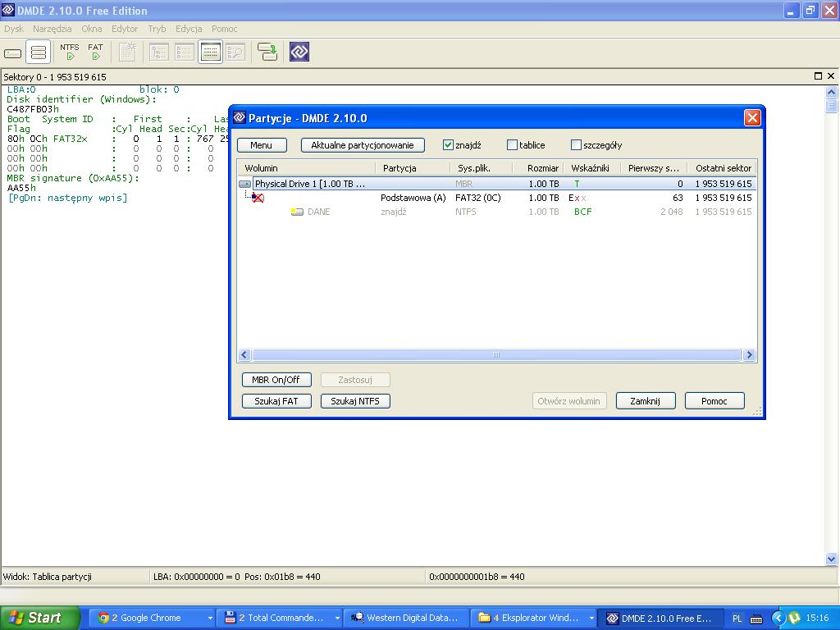Click the Rozmiar column header
840x630 pixels.
click(538, 168)
